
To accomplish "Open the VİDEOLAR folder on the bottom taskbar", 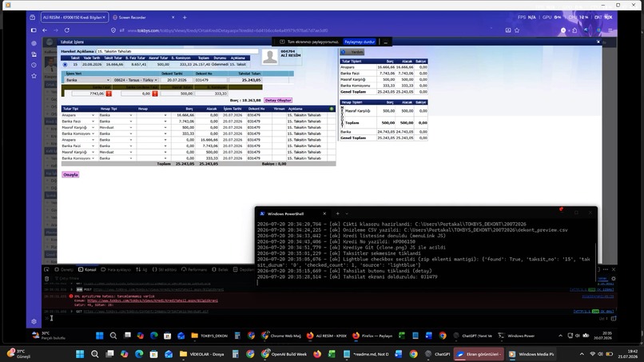I will pos(201,354).
